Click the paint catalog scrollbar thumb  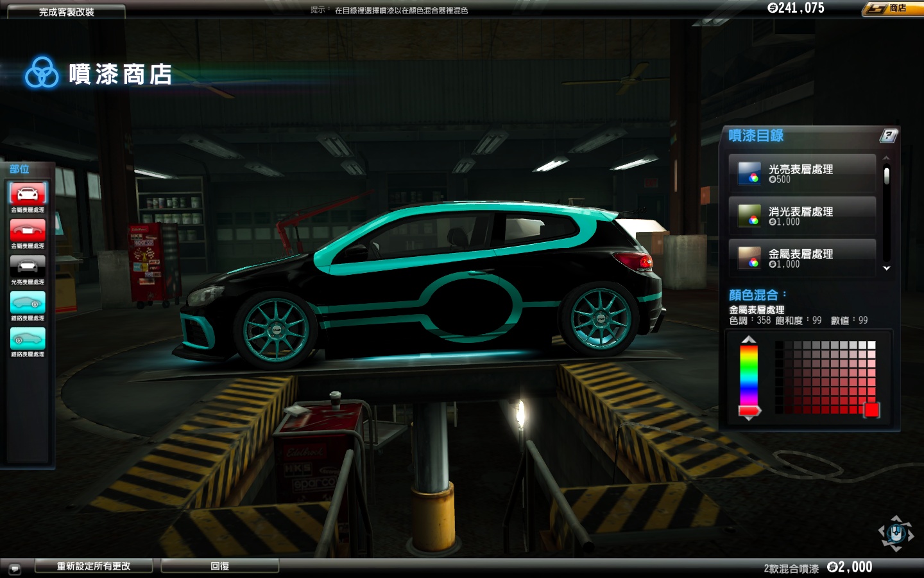(x=887, y=176)
